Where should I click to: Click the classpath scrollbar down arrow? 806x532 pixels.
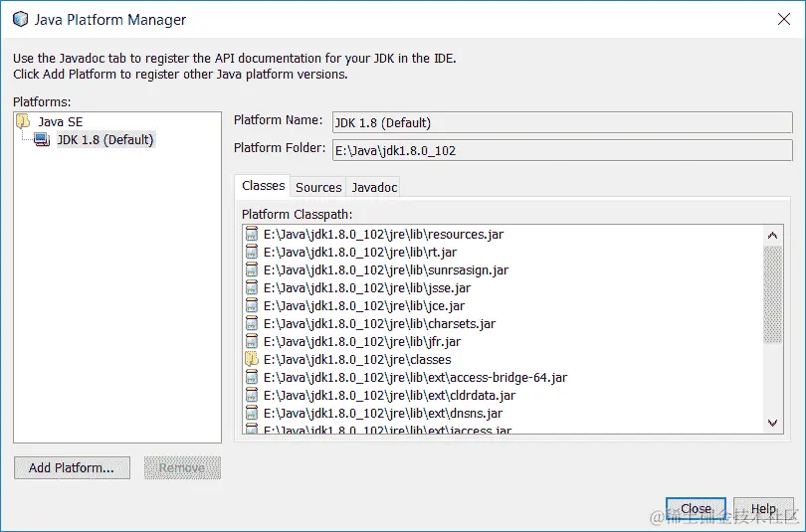(772, 423)
